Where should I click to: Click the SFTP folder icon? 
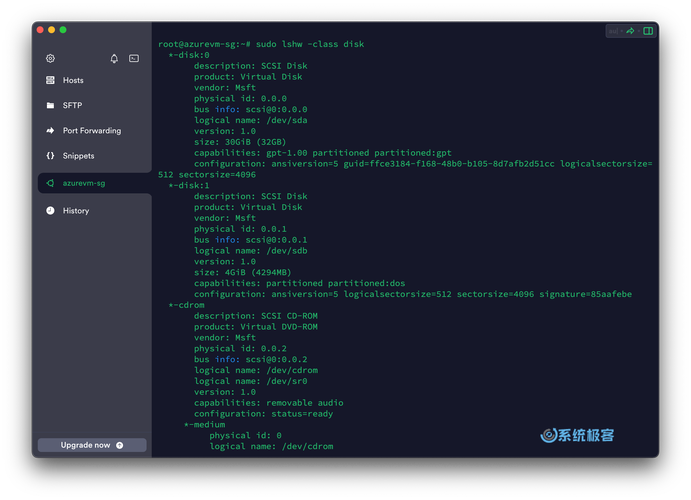coord(51,105)
